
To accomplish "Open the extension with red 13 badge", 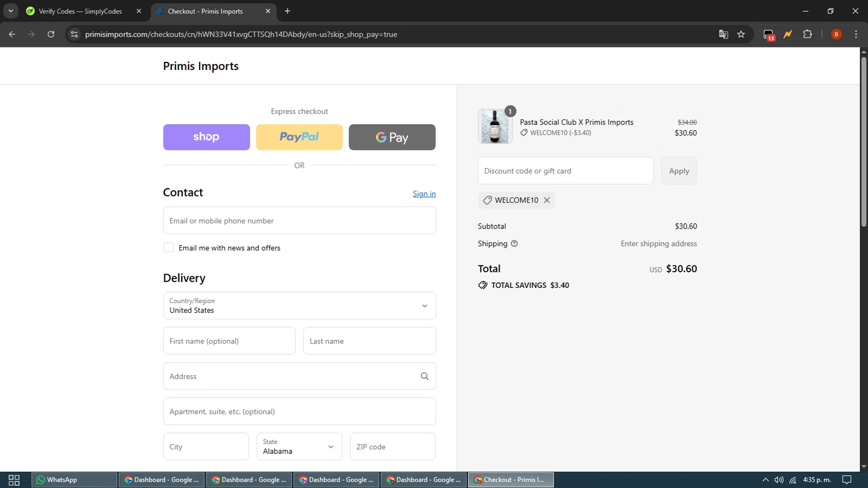I will coord(768,35).
